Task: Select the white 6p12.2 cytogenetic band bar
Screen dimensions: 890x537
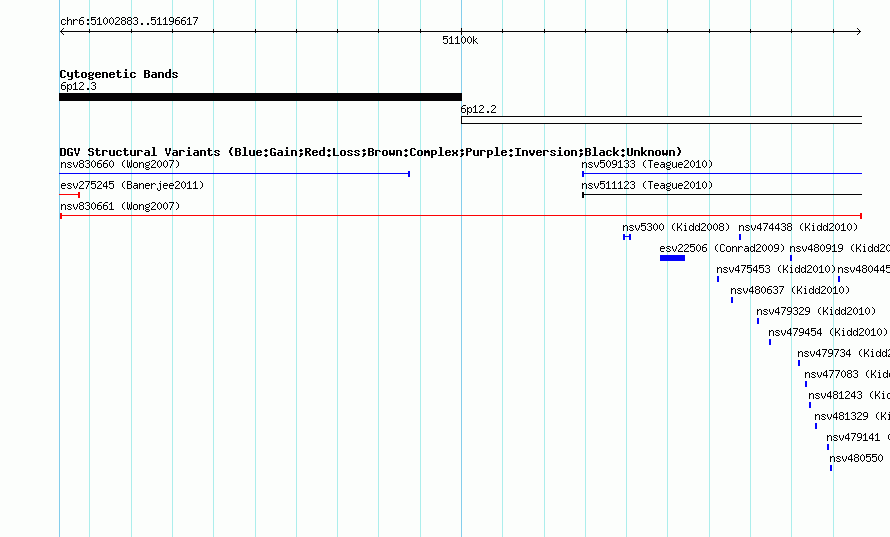Action: point(662,120)
